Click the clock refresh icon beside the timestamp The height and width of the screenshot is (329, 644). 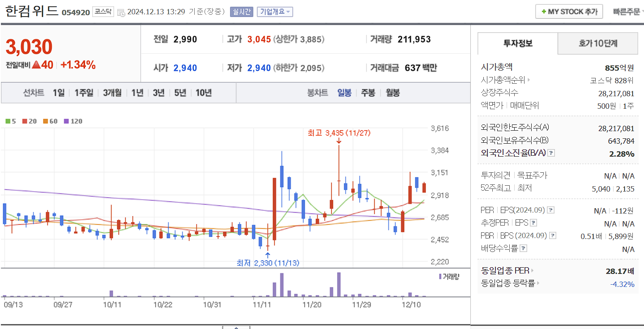coord(121,12)
